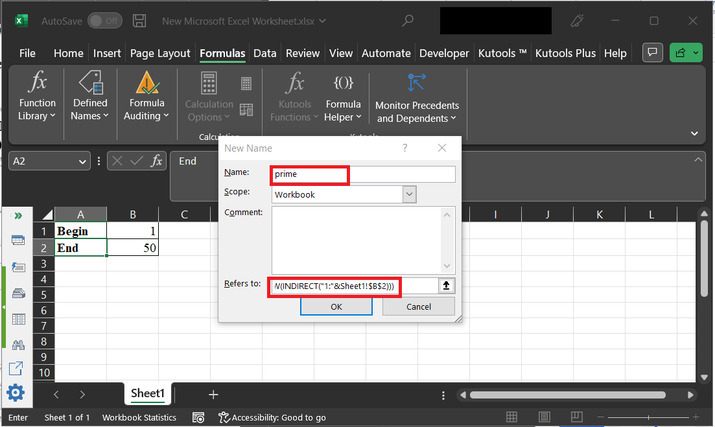The height and width of the screenshot is (427, 715).
Task: Close the New Name dialog
Action: click(x=442, y=148)
